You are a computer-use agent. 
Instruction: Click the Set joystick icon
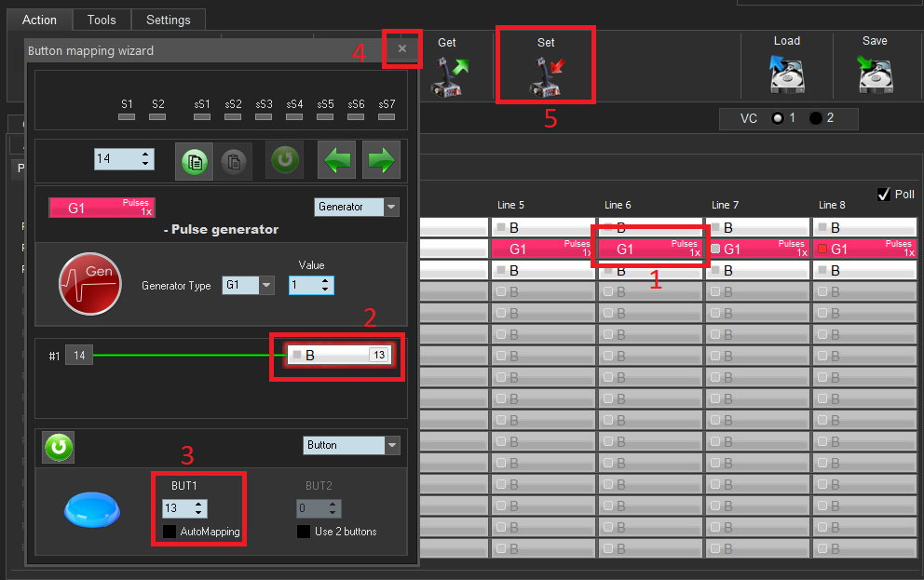tap(546, 76)
